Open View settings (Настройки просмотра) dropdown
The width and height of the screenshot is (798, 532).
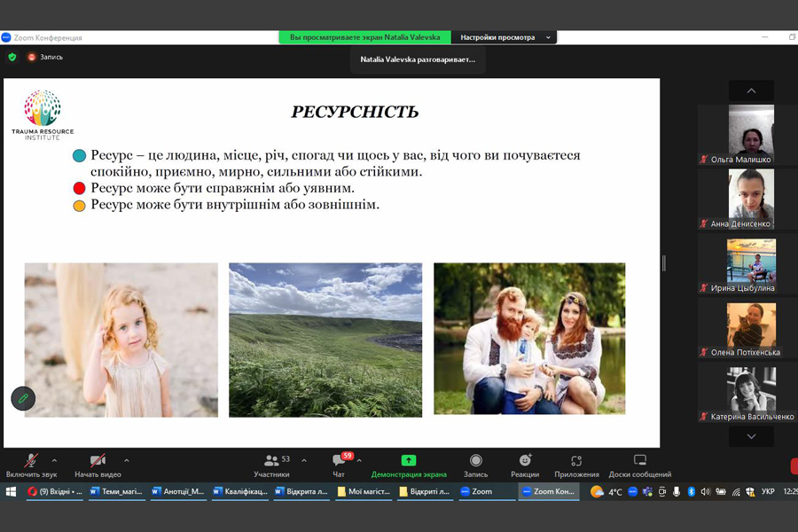(504, 37)
